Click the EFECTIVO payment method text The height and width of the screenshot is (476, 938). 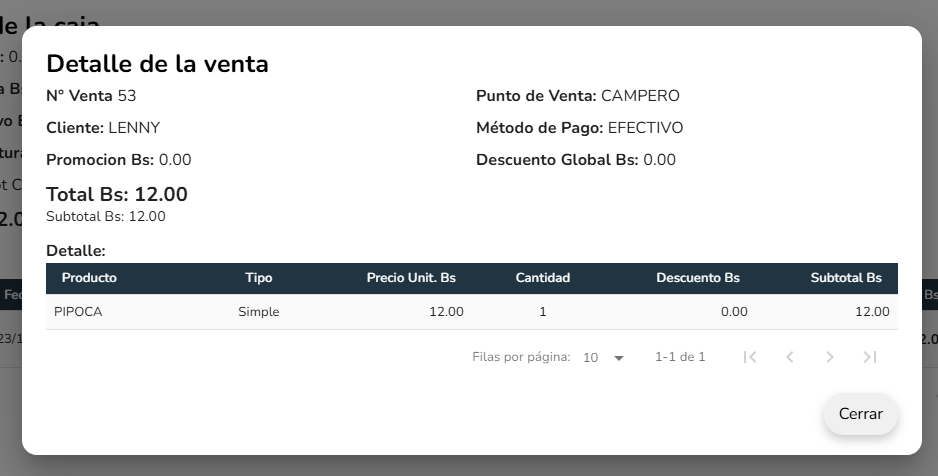pyautogui.click(x=645, y=128)
